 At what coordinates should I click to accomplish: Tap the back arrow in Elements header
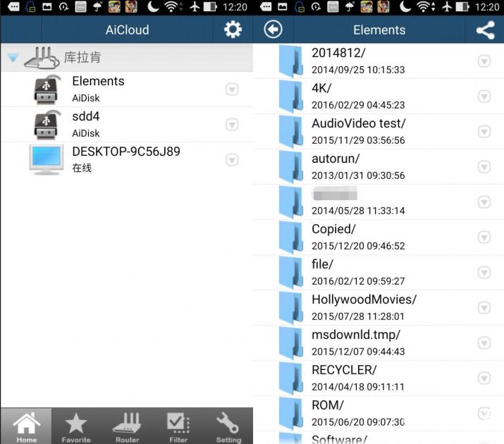tap(273, 30)
